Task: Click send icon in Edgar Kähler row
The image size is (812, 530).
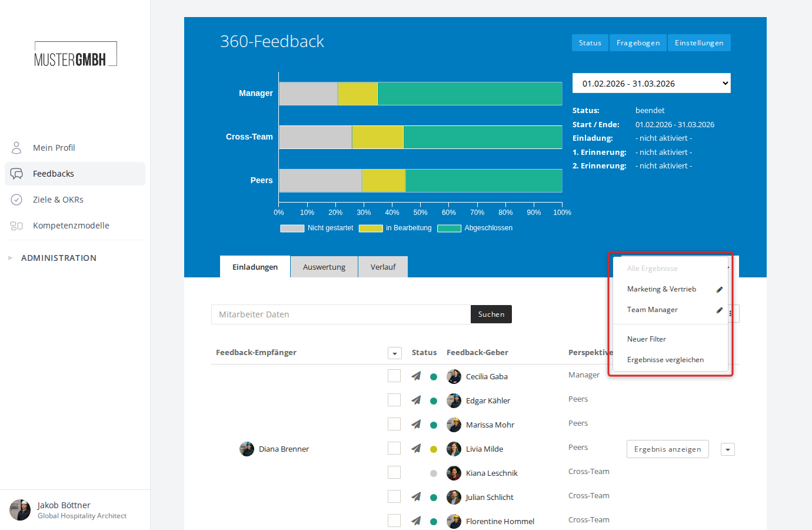Action: 416,400
